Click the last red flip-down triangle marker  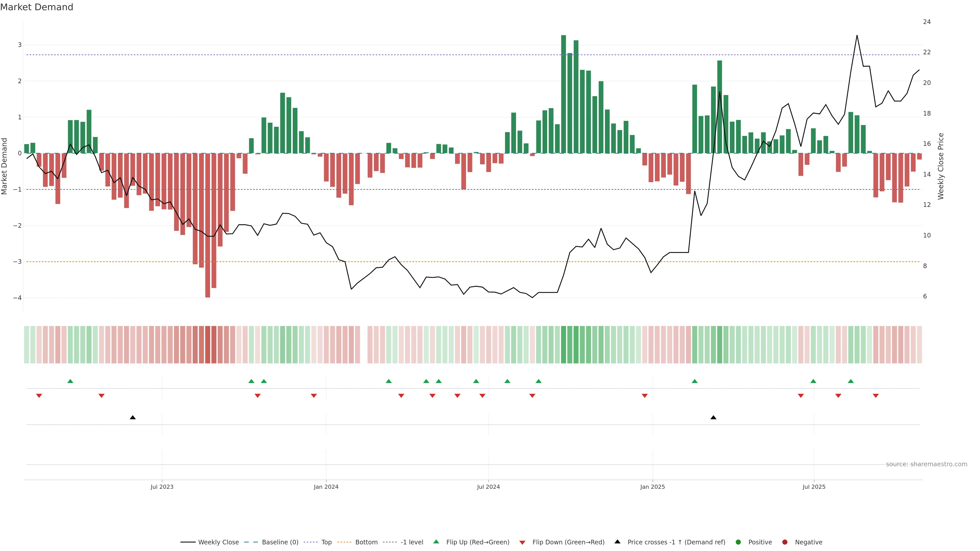tap(875, 396)
